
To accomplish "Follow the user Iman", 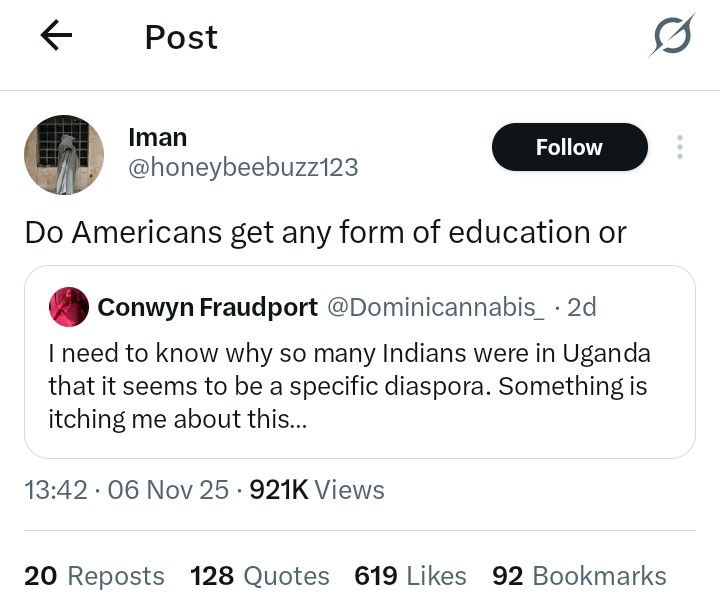I will point(569,147).
